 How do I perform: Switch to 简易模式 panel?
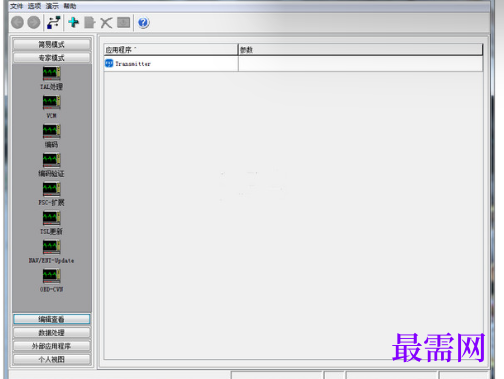point(52,44)
